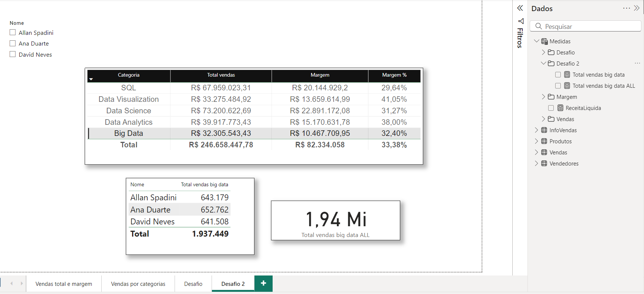Viewport: 644px width, 294px height.
Task: Switch to Vendas por categorias page
Action: tap(138, 284)
